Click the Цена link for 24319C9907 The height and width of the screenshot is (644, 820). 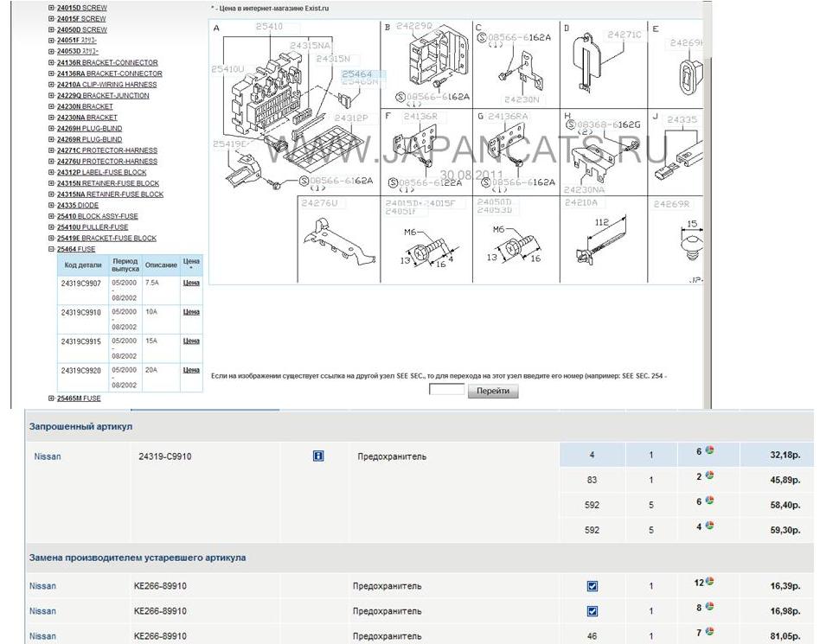[191, 283]
